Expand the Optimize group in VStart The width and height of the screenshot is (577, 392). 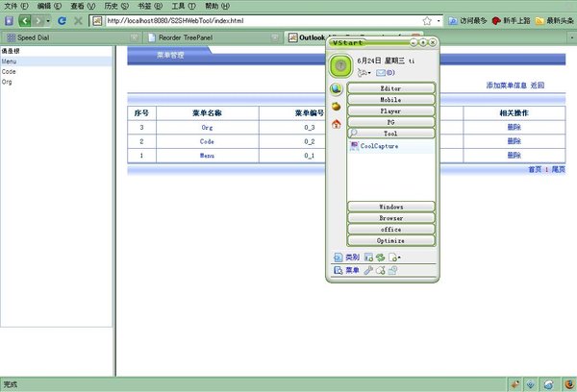(391, 240)
